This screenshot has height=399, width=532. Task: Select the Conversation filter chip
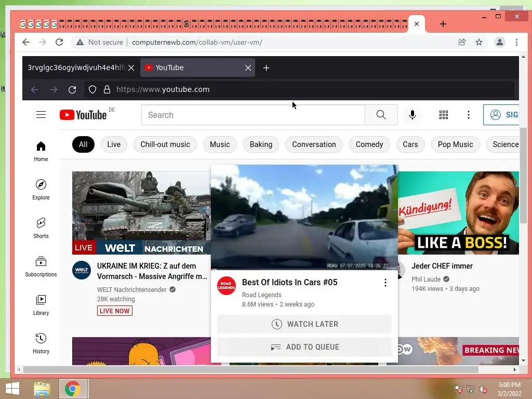coord(314,144)
